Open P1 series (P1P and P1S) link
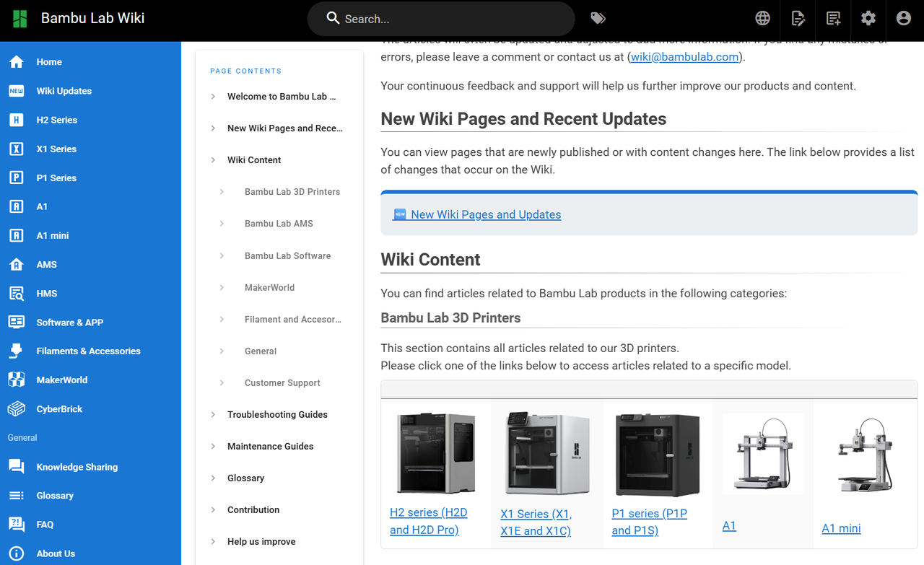Viewport: 924px width, 565px height. point(650,522)
